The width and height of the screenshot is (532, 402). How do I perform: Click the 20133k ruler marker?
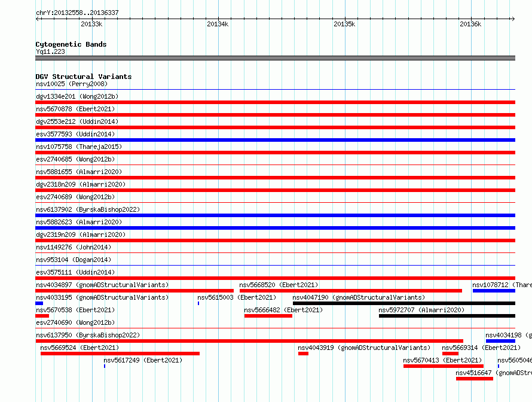(x=91, y=24)
